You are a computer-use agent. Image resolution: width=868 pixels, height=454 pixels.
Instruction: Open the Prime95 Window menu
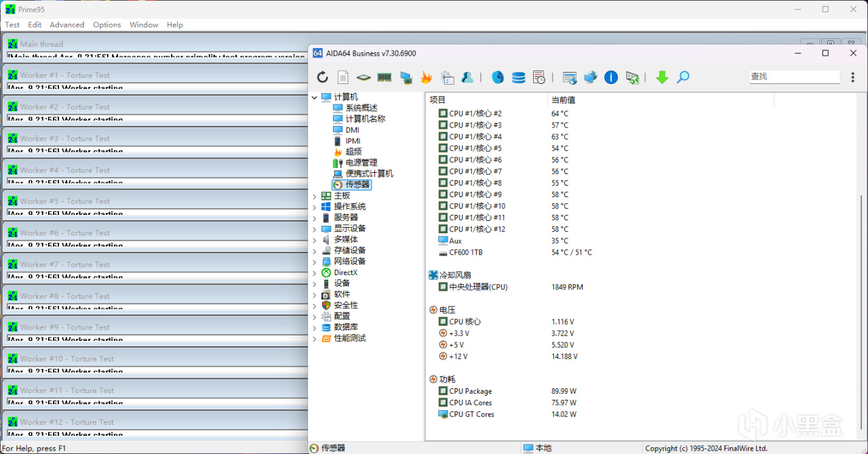(144, 24)
